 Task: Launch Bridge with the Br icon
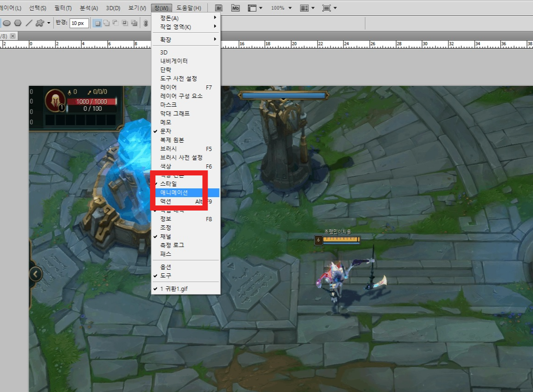click(219, 8)
